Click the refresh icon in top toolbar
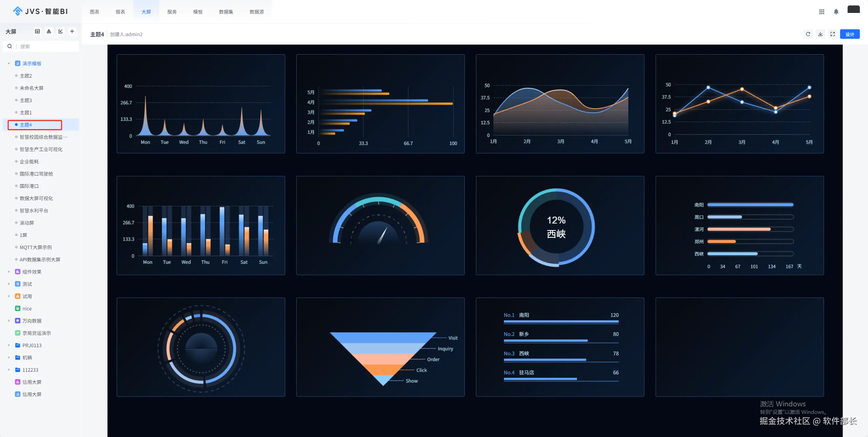The height and width of the screenshot is (437, 868). click(808, 34)
